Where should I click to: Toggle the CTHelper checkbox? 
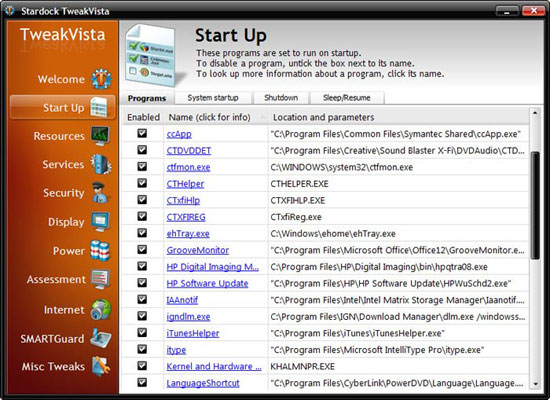[x=142, y=183]
